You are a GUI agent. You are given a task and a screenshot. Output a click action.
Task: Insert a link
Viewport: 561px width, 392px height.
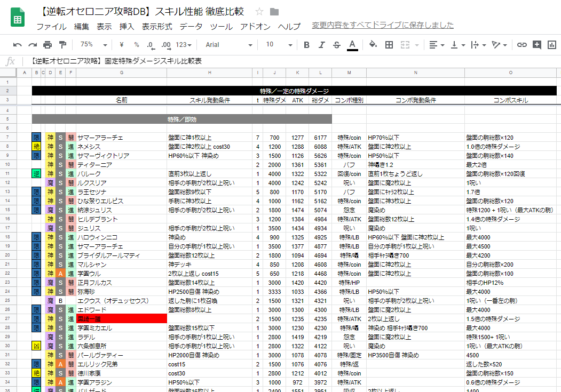(522, 45)
